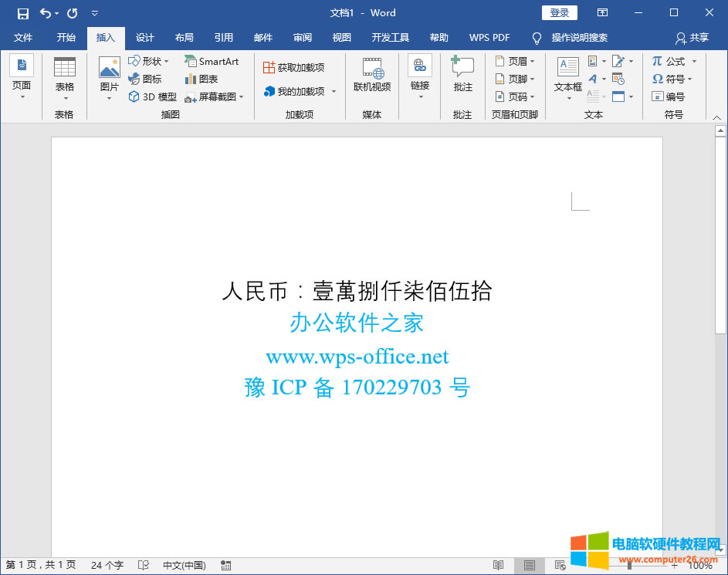Insert date and time
Viewport: 728px width, 575px height.
point(618,79)
